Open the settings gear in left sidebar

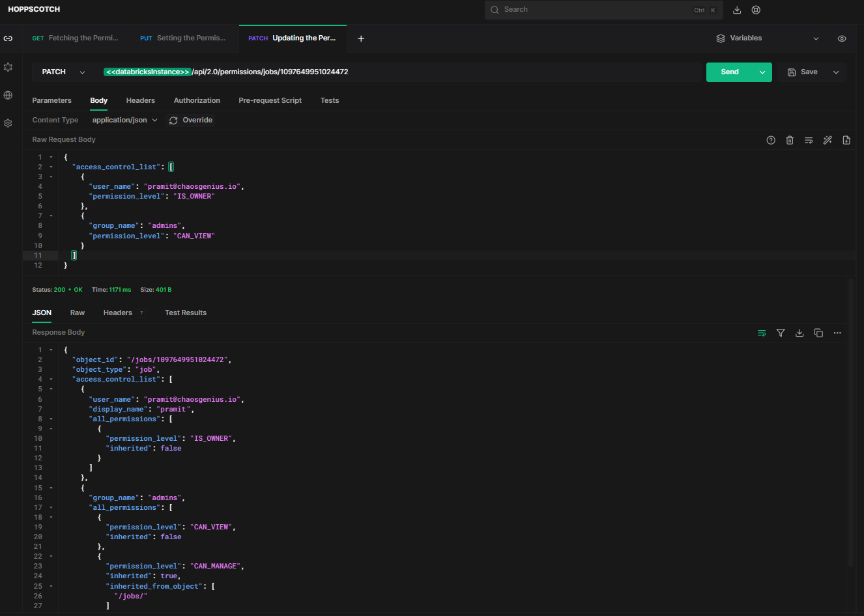[x=8, y=123]
